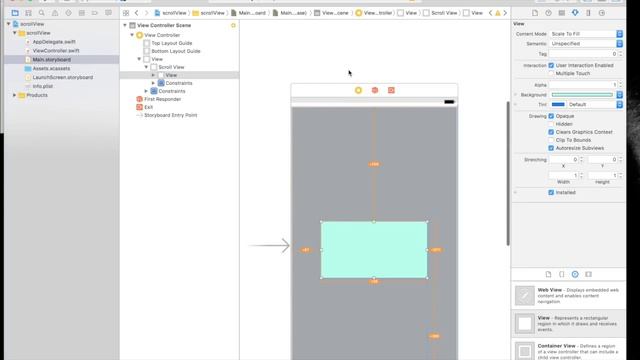This screenshot has height=360, width=640.
Task: Open the Test navigator
Action: [x=68, y=13]
